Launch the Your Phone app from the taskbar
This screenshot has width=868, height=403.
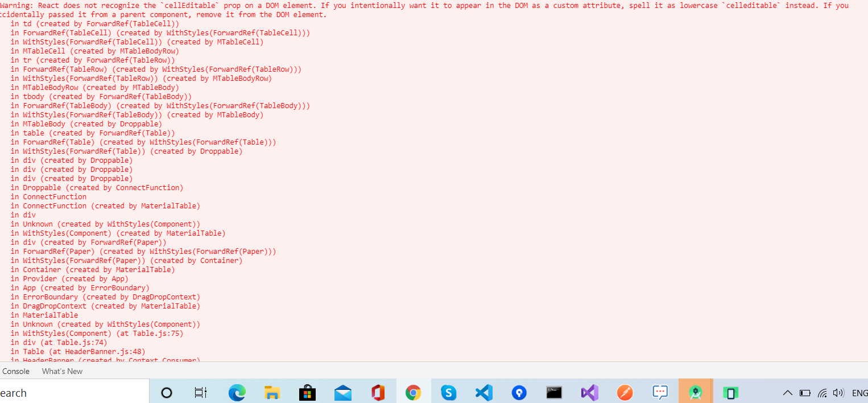tap(730, 393)
